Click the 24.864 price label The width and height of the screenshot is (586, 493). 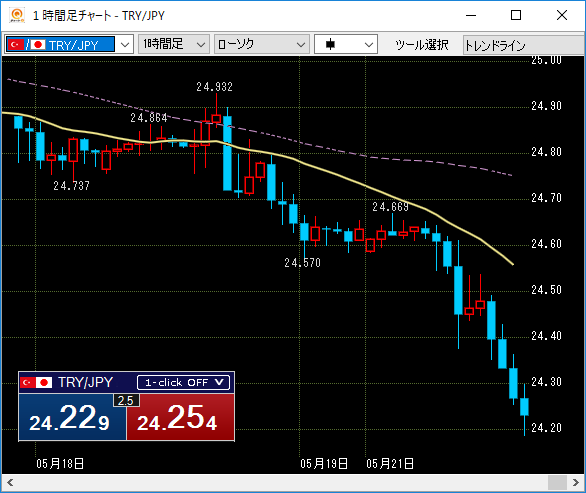149,118
